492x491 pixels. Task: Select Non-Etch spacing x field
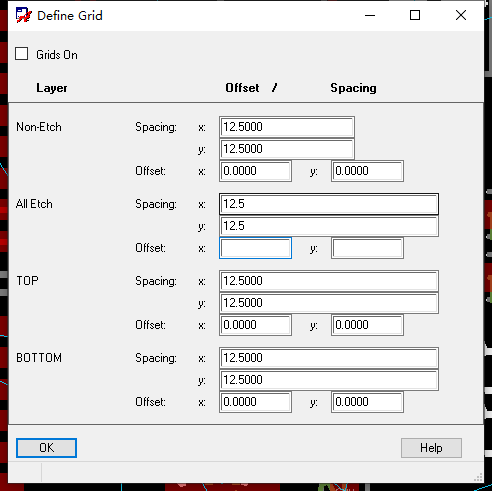287,127
